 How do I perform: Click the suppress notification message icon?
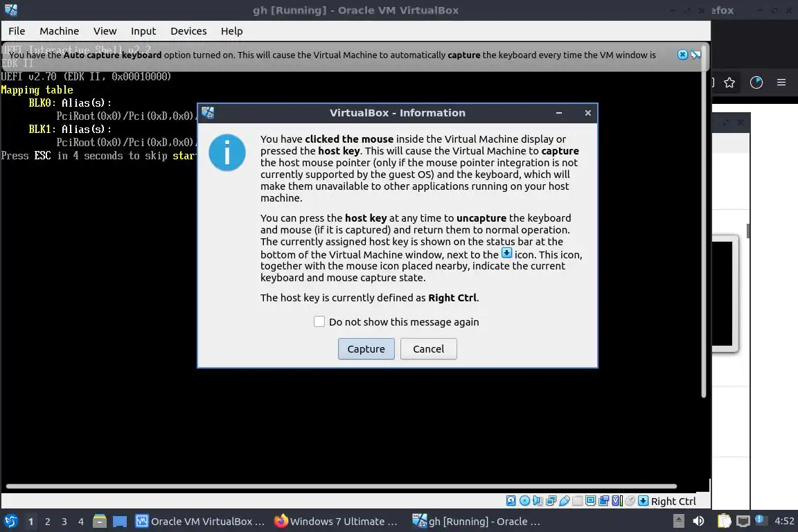[x=695, y=55]
